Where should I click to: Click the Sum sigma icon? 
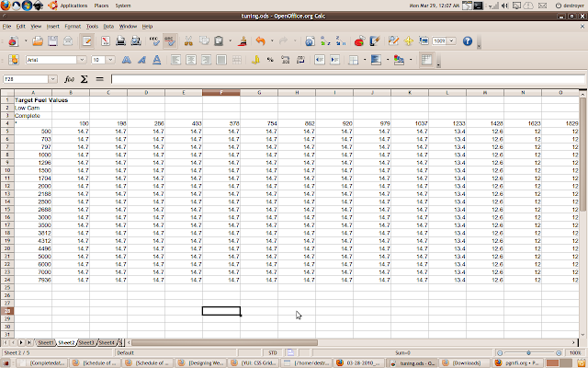click(x=84, y=79)
